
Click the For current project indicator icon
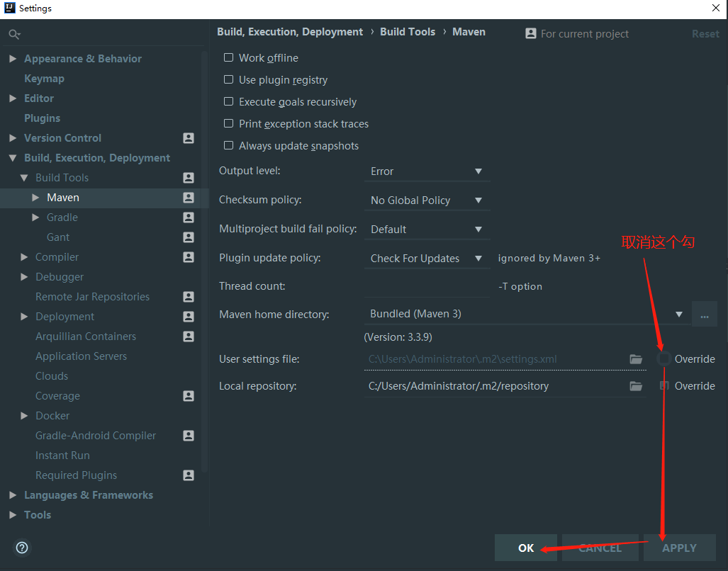[x=530, y=33]
